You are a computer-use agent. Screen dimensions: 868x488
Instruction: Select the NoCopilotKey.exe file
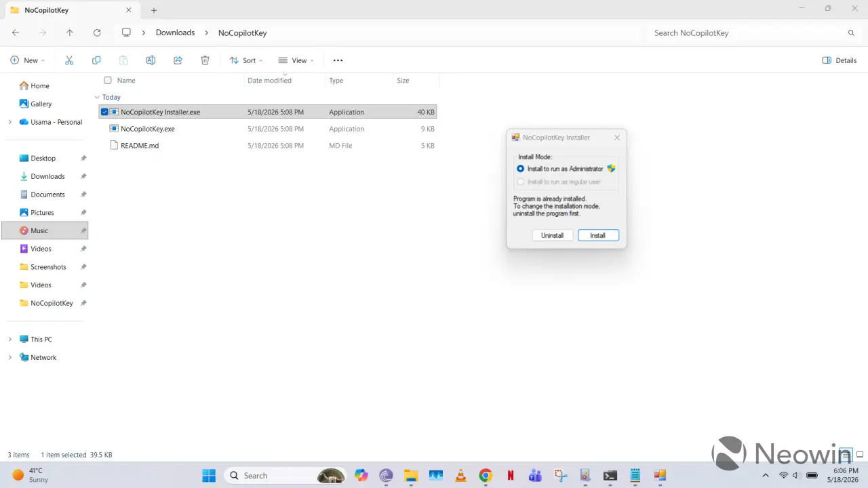(x=268, y=129)
